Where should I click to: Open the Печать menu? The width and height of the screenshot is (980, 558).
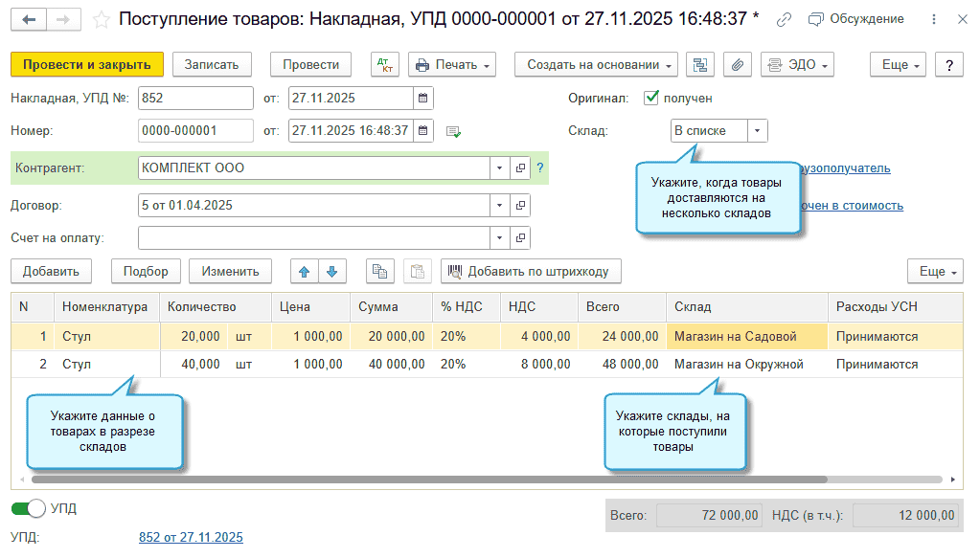coord(451,64)
